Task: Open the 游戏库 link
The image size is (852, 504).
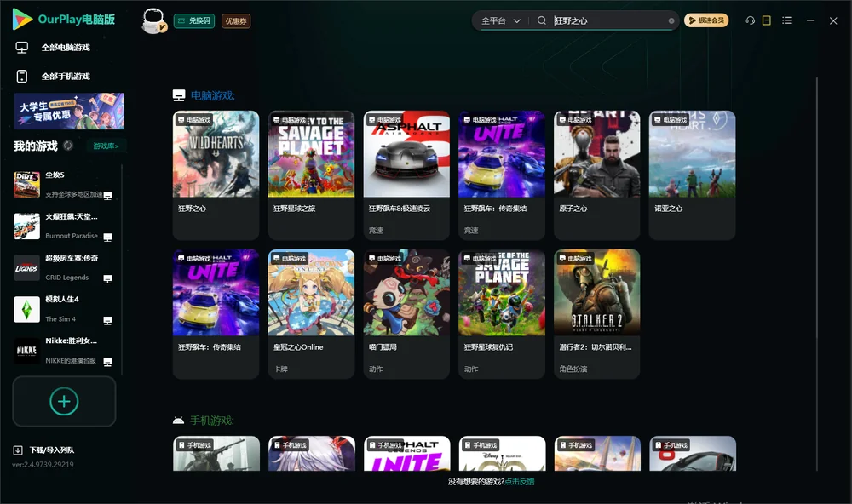Action: coord(106,146)
